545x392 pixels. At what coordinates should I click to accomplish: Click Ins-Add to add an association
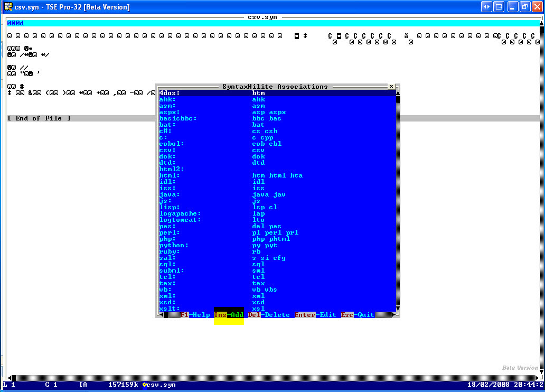pos(229,315)
